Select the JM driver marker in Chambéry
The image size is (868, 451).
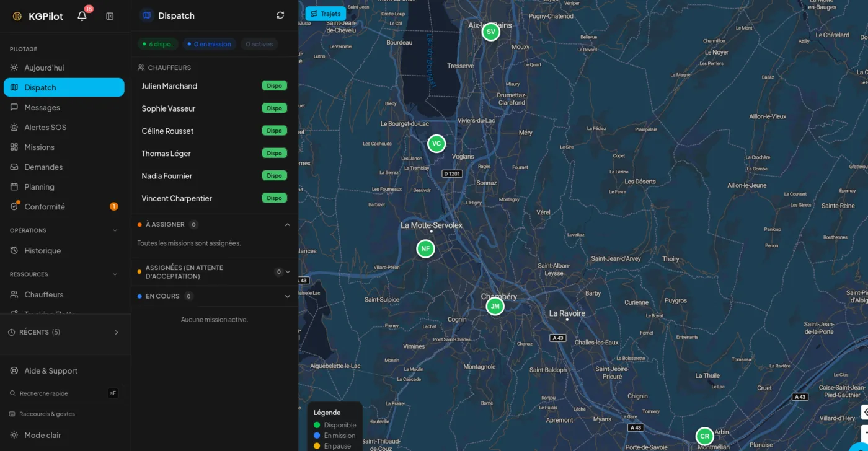(x=495, y=306)
